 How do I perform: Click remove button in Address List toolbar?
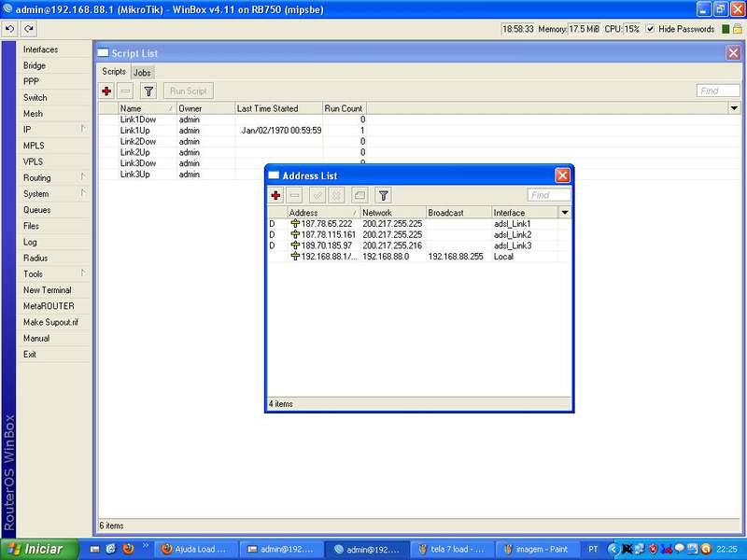295,195
